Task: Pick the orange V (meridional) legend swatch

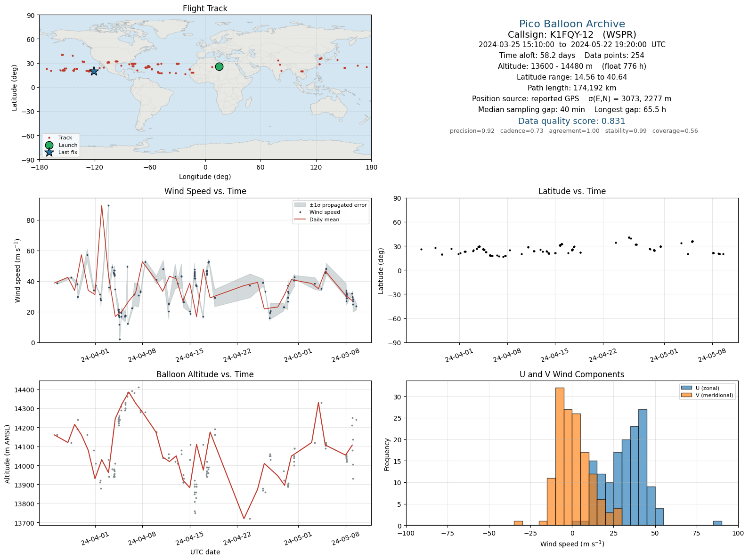Action: (686, 395)
